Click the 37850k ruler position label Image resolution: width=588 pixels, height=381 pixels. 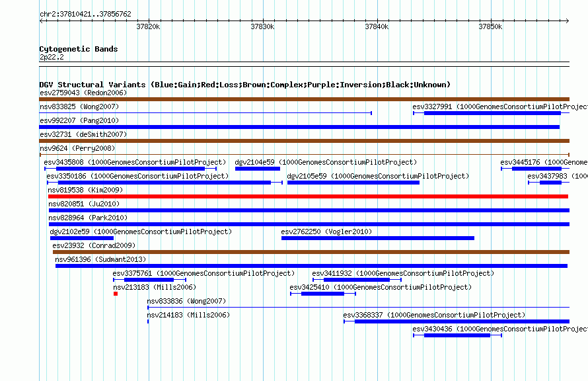coord(490,26)
